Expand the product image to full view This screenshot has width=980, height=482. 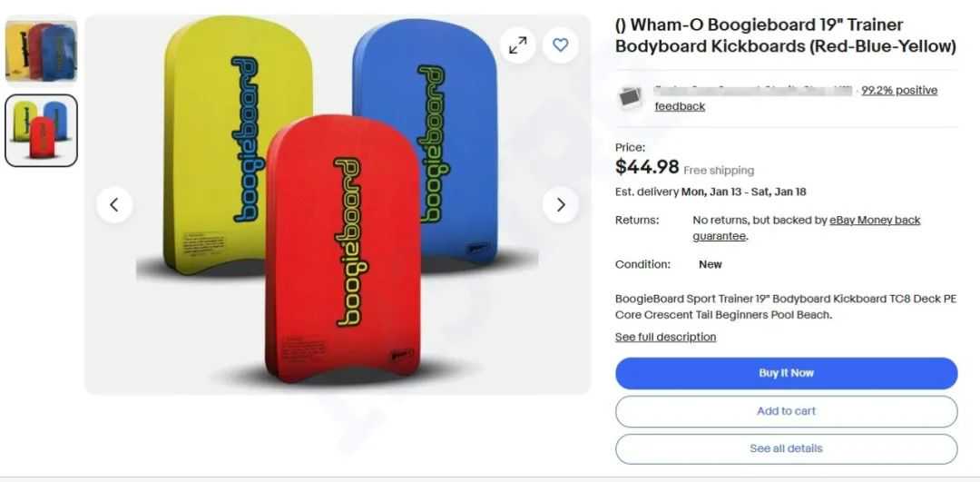[517, 45]
